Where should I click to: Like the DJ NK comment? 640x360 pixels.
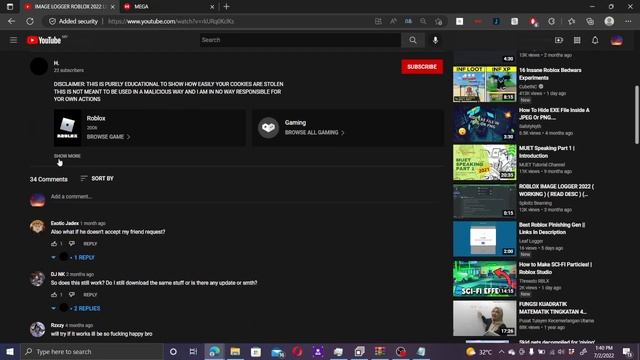(54, 294)
